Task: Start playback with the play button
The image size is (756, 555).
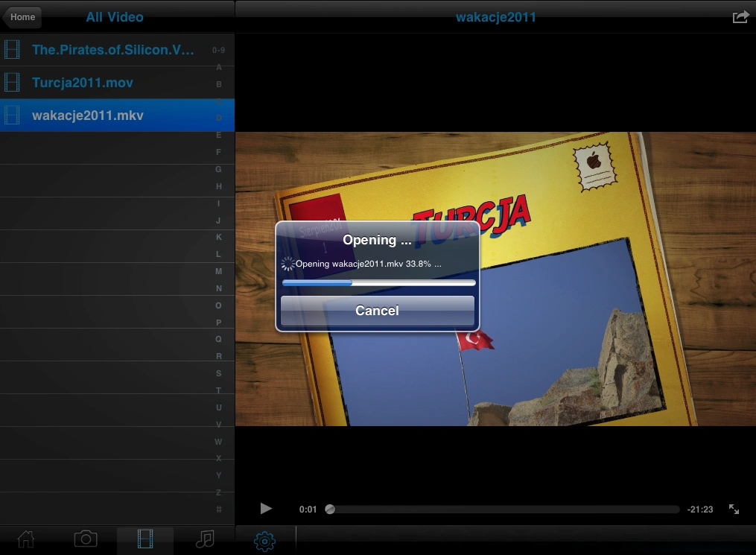Action: pyautogui.click(x=266, y=509)
